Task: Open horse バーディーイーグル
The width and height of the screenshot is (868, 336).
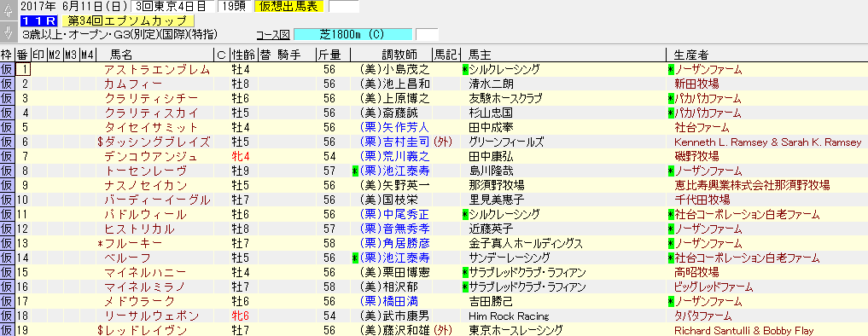Action: (157, 200)
